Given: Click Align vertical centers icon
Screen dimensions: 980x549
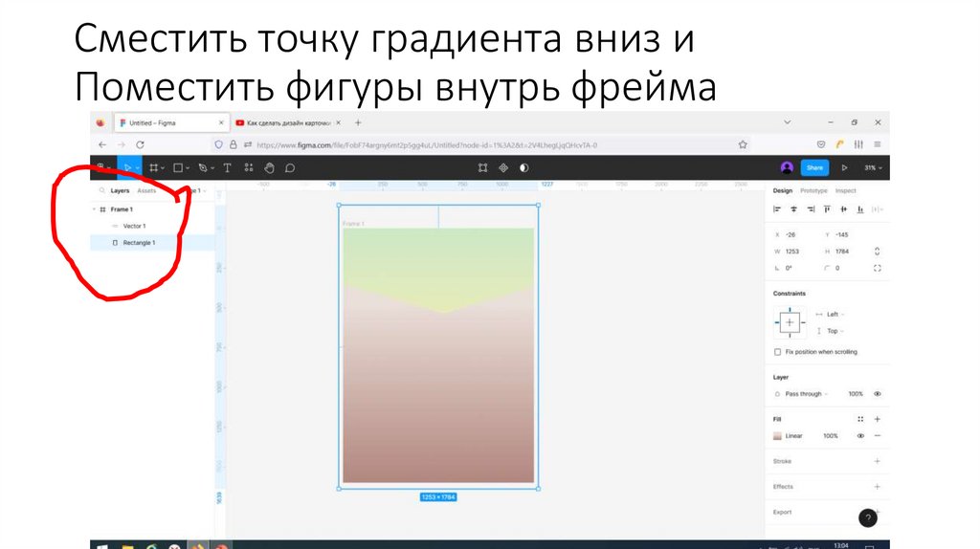Looking at the screenshot, I should click(844, 209).
